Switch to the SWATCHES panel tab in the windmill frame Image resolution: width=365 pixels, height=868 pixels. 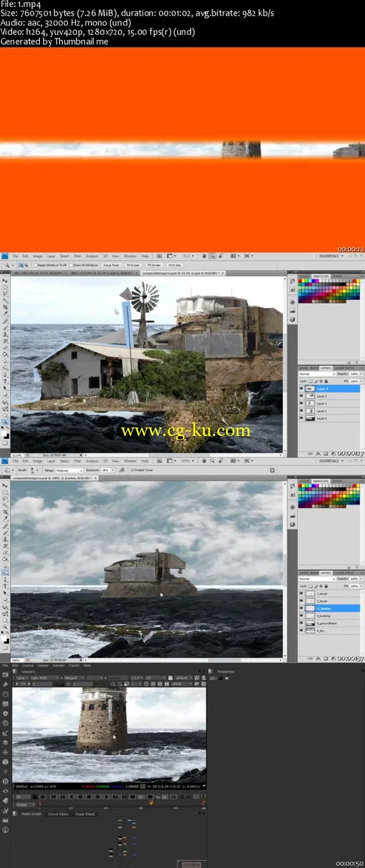click(319, 276)
